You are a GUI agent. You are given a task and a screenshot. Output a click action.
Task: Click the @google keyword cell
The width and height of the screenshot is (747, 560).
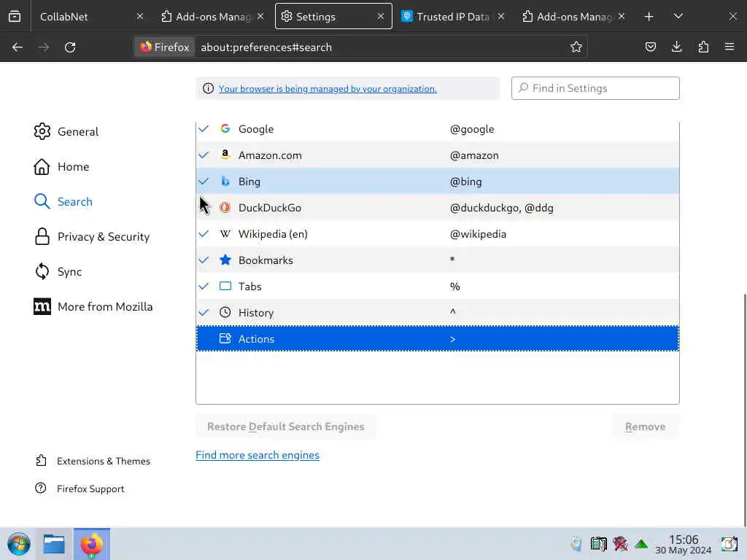pos(472,129)
